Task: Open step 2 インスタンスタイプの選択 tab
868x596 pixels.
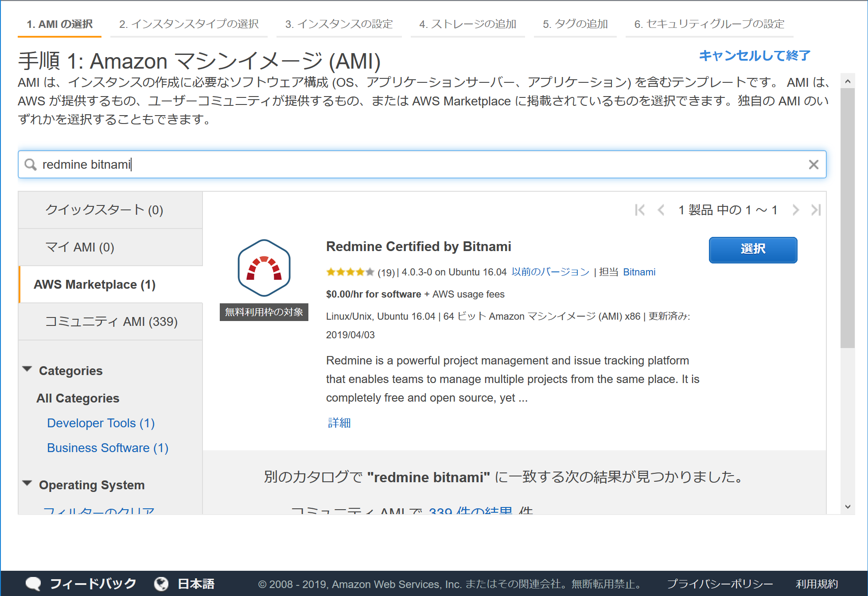Action: [x=189, y=24]
